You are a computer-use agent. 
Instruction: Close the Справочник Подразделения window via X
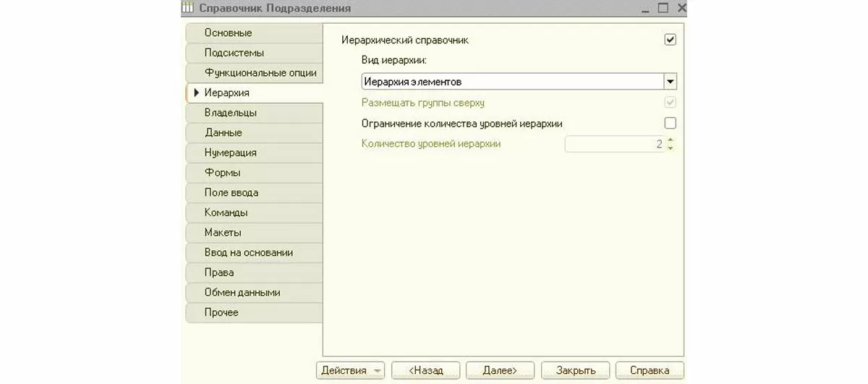680,8
